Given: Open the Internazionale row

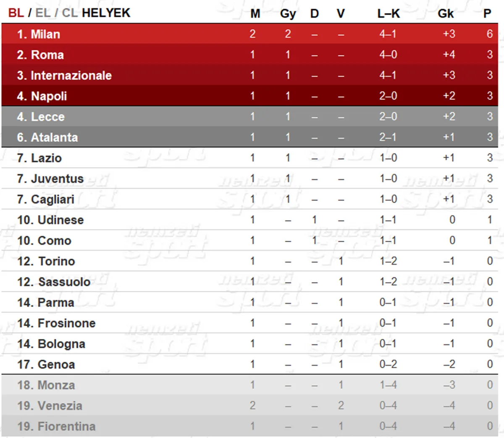Looking at the screenshot, I should click(x=249, y=75).
